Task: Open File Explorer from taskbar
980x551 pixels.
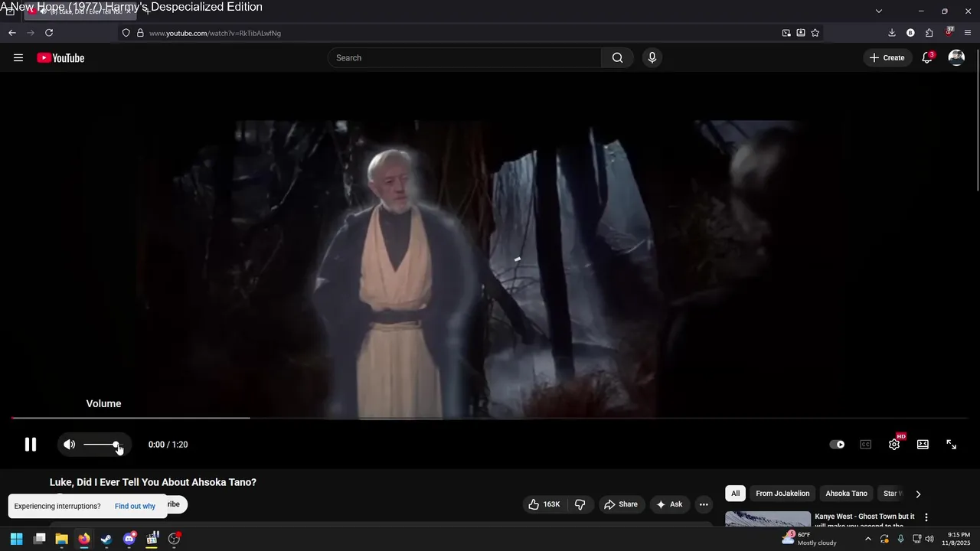Action: [62, 539]
